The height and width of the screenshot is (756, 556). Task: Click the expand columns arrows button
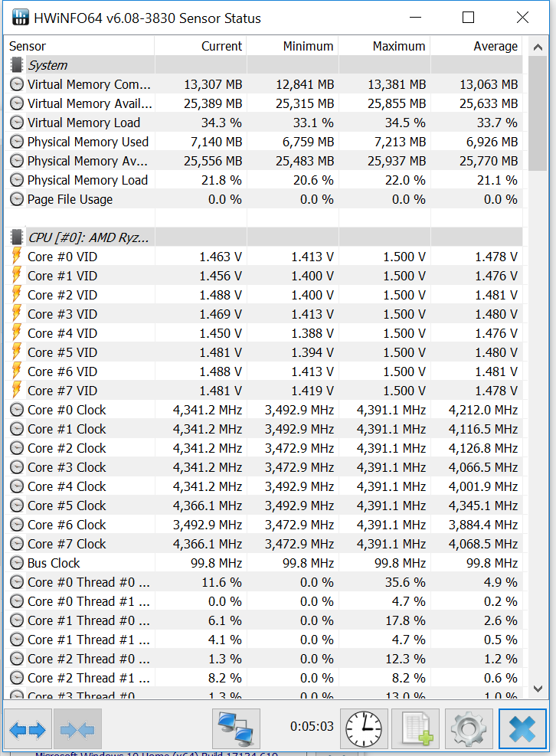point(28,729)
